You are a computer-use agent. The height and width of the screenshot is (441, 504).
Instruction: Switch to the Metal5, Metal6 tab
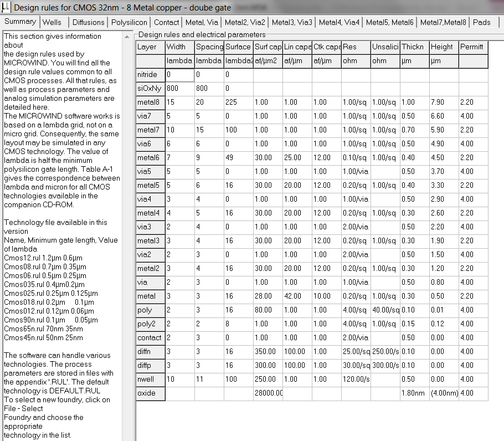(389, 22)
